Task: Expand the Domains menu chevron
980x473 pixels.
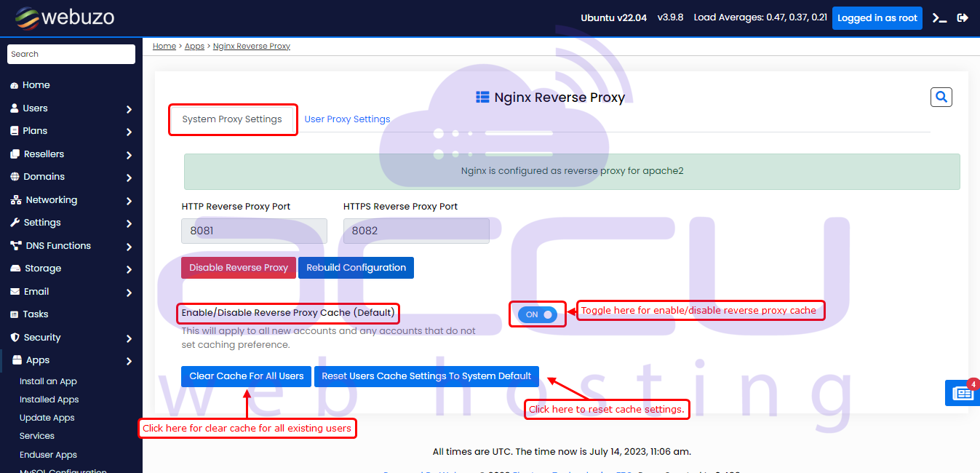Action: [129, 178]
